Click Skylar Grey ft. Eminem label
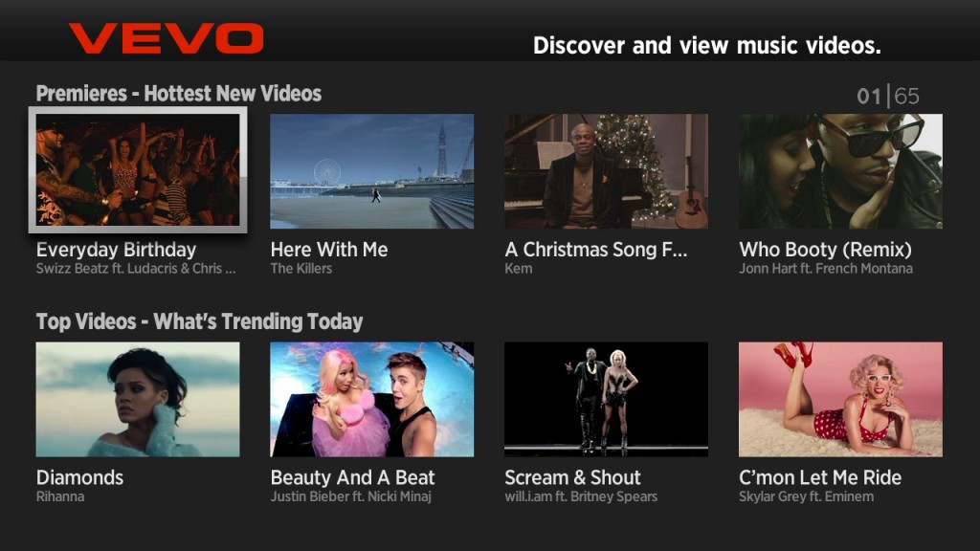 pyautogui.click(x=806, y=496)
